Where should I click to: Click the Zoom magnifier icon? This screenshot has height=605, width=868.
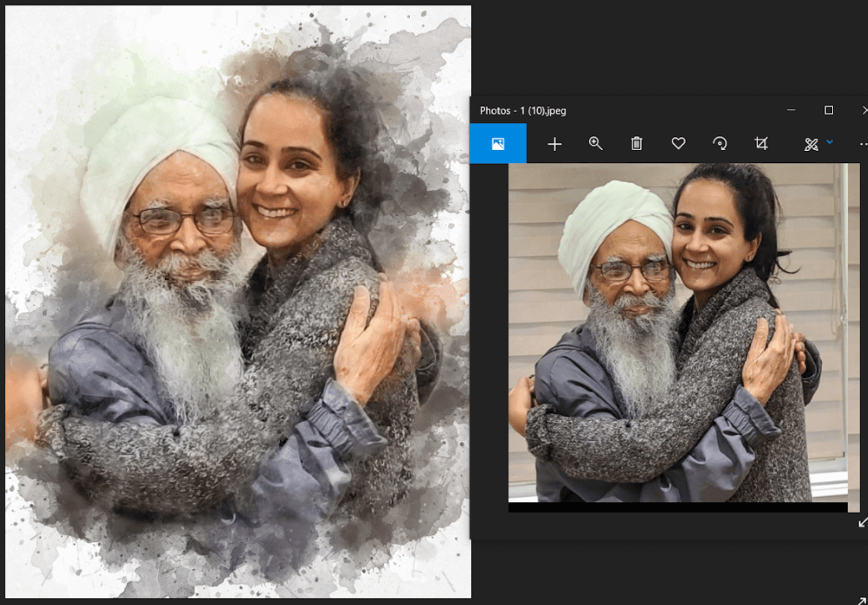click(x=596, y=144)
